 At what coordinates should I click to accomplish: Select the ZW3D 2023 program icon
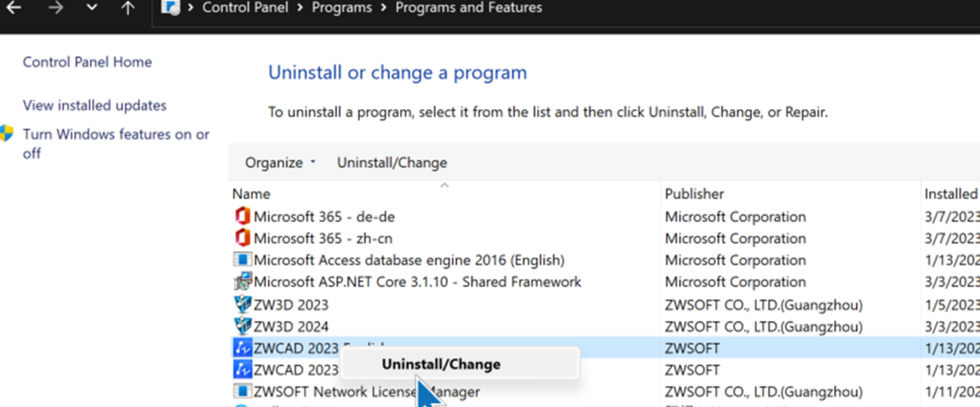point(243,304)
